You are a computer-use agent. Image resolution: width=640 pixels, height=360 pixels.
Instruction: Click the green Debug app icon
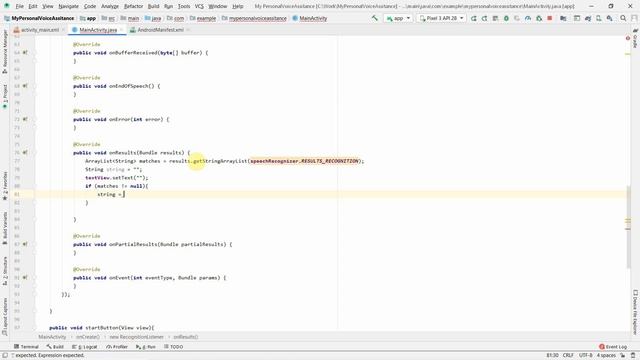(x=506, y=18)
